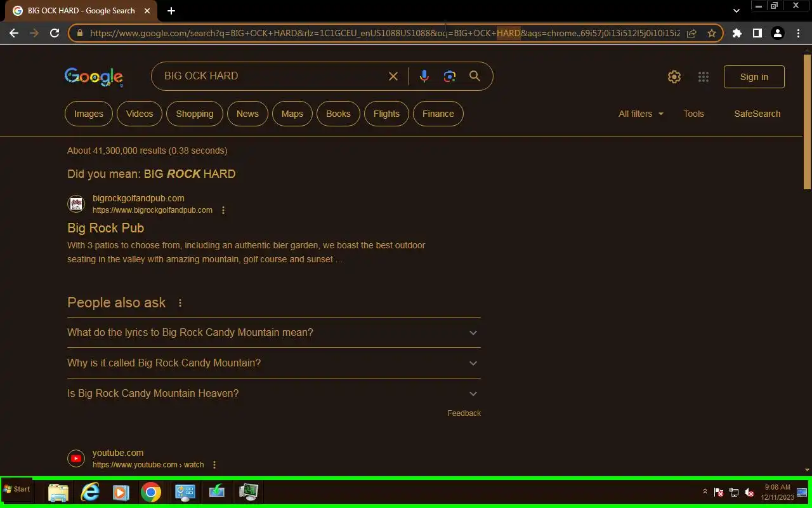Select the Images filter
812x508 pixels.
(89, 114)
